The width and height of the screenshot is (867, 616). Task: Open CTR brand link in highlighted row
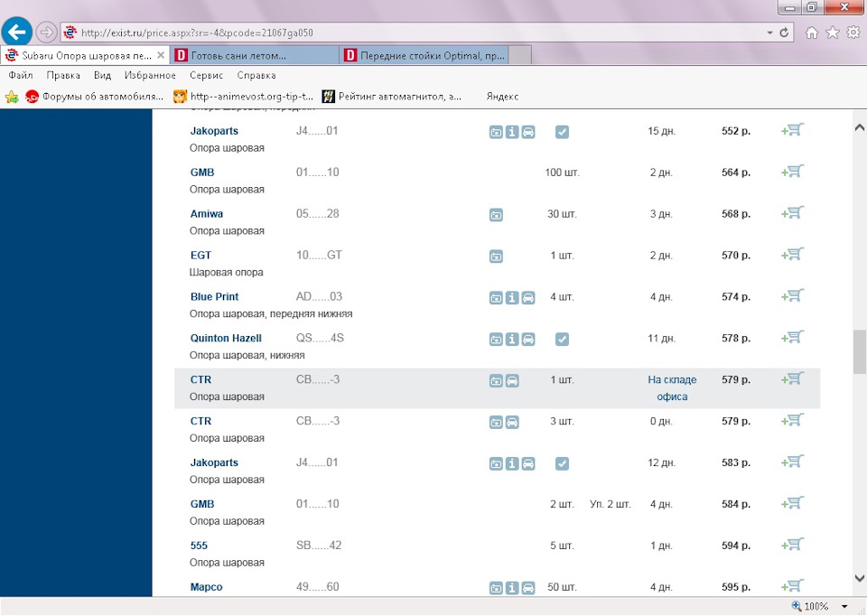click(x=200, y=380)
